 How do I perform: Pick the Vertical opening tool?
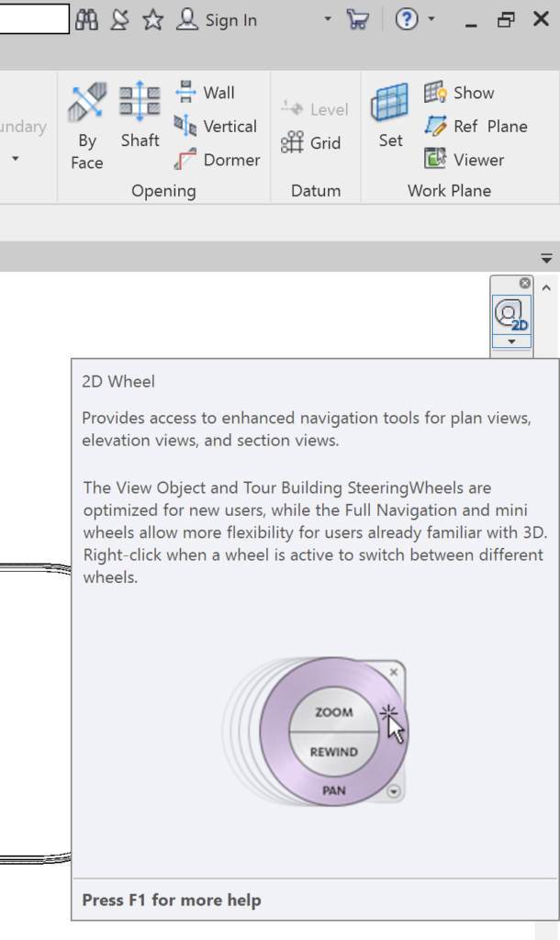click(216, 126)
